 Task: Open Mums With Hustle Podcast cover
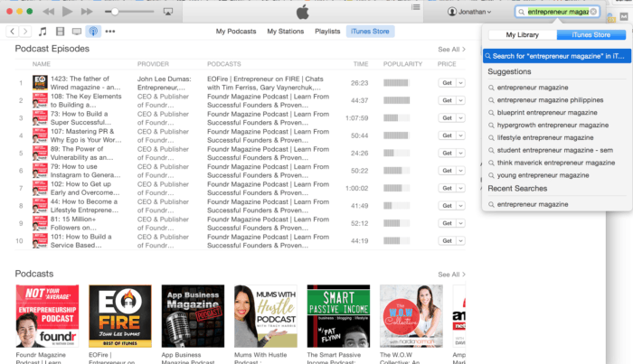click(266, 316)
